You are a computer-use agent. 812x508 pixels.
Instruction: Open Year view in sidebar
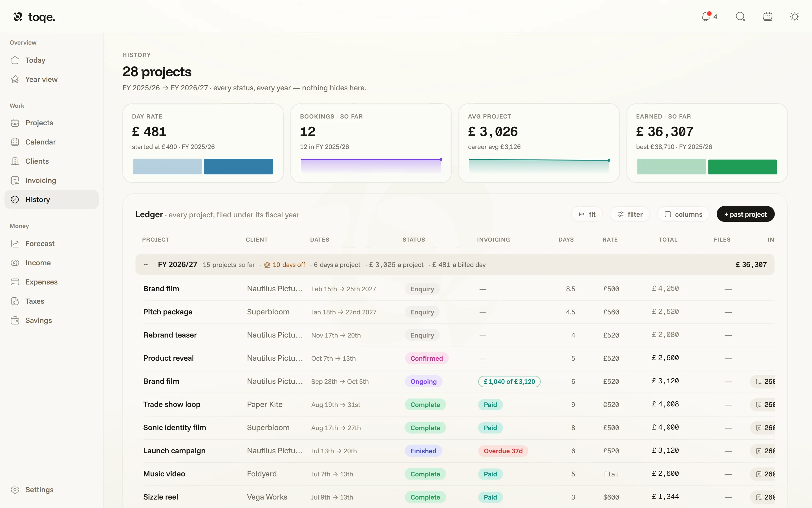(51, 79)
